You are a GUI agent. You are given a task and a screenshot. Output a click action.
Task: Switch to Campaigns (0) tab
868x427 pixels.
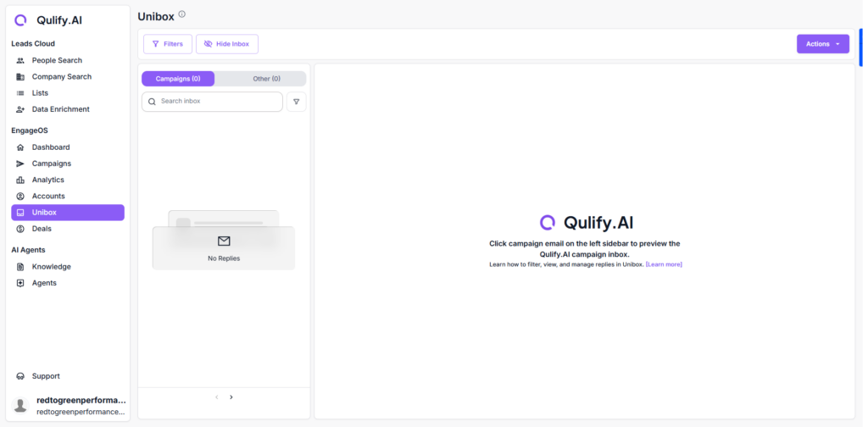coord(178,79)
